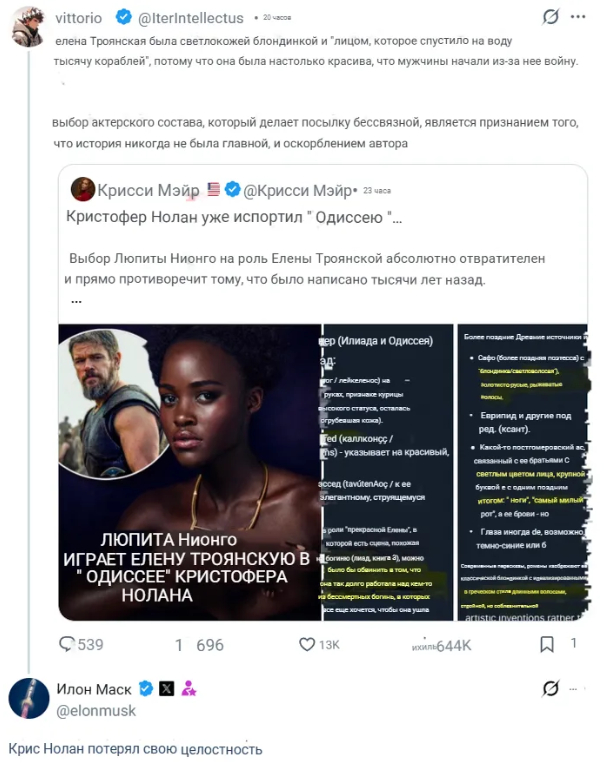Open Илон Маск's profile avatar

[29, 698]
